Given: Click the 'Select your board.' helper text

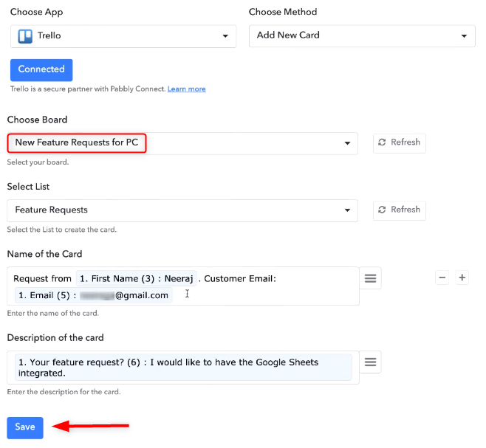Looking at the screenshot, I should click(x=38, y=162).
